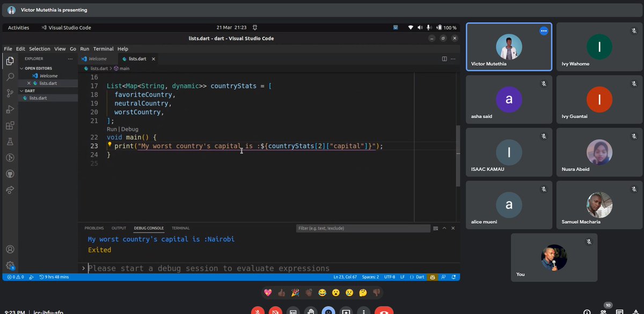Click the raise hand icon in Meet controls

(x=310, y=310)
